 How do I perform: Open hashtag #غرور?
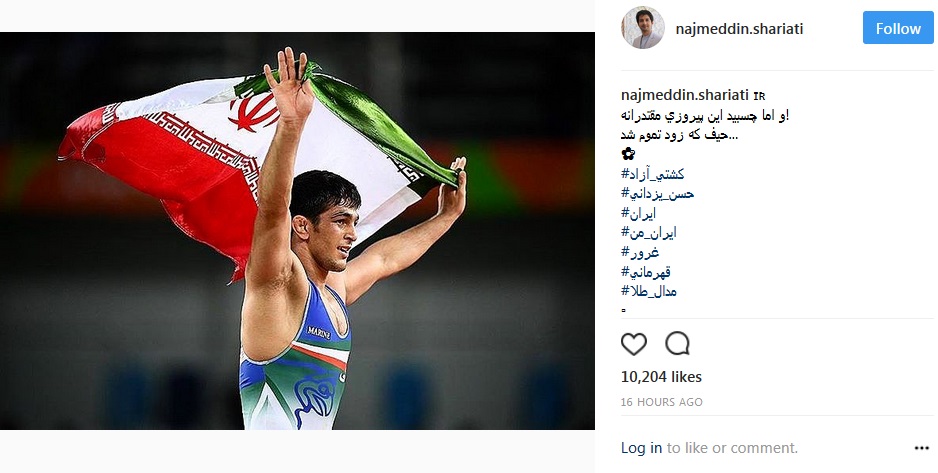click(x=640, y=252)
